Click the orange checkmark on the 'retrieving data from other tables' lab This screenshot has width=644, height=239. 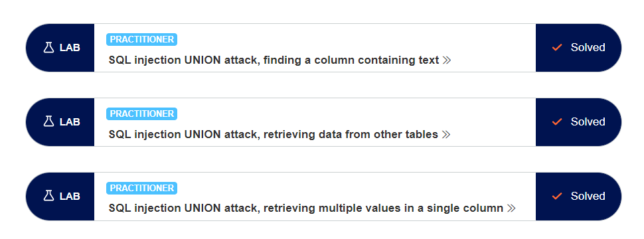point(557,122)
